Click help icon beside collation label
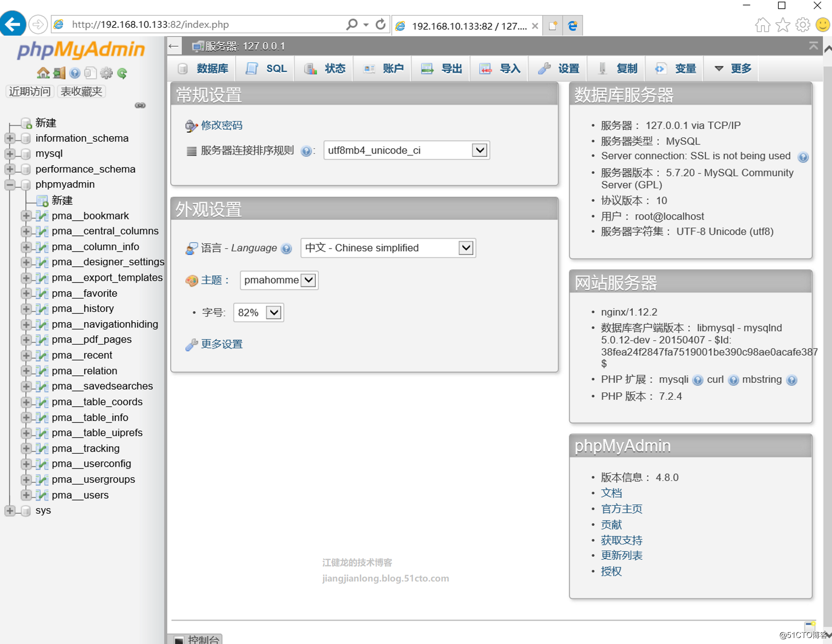The height and width of the screenshot is (644, 832). coord(306,151)
